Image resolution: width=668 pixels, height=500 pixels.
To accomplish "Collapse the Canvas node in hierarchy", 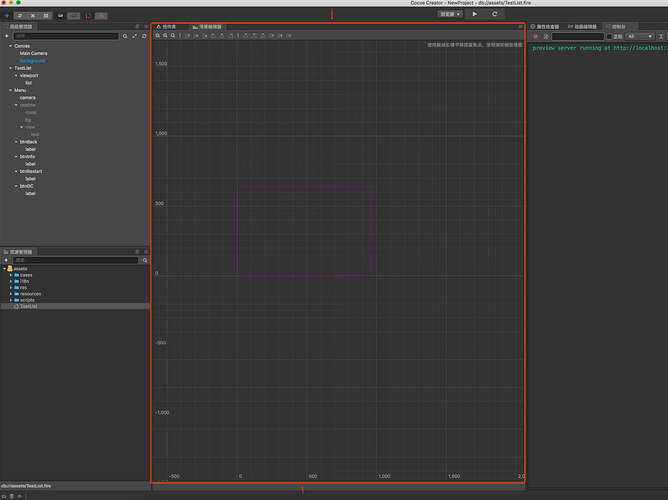I will (x=10, y=46).
